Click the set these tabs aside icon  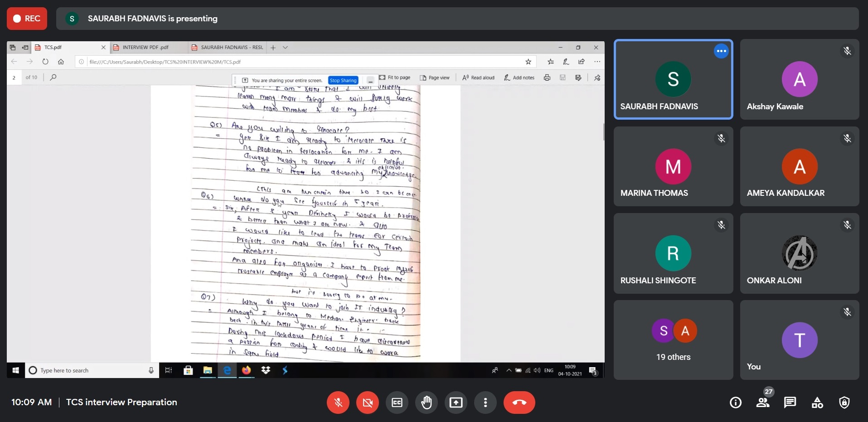point(25,47)
